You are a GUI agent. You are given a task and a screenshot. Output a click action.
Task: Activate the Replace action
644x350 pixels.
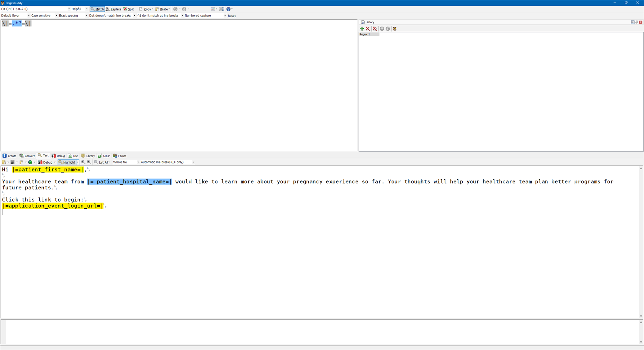pos(113,9)
